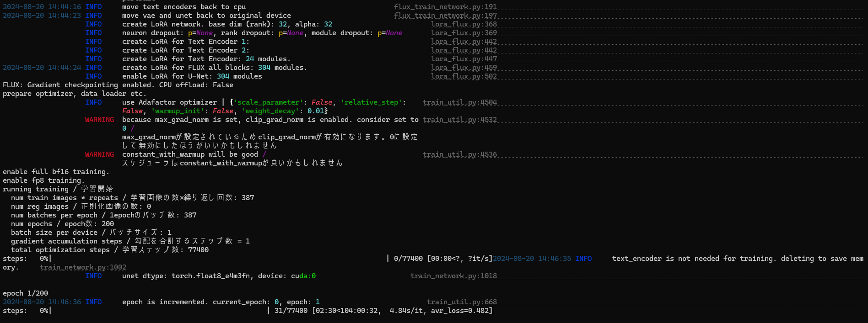Click the line 'create LoRA network. base dim (rank)'
Screen dimensions: 868x323
click(x=227, y=24)
